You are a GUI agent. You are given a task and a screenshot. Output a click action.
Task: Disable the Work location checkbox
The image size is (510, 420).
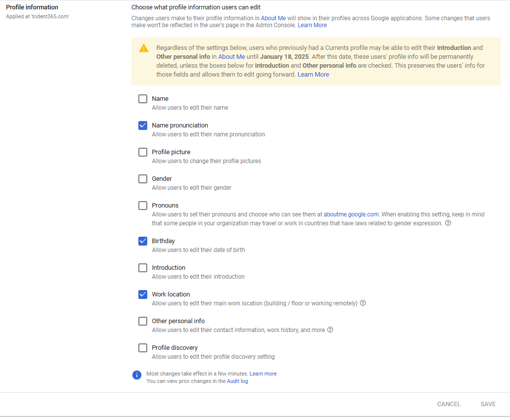(143, 294)
